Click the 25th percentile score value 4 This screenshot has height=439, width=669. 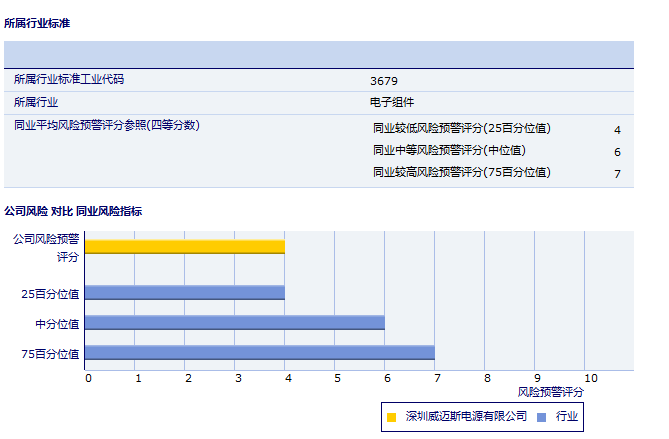(617, 130)
